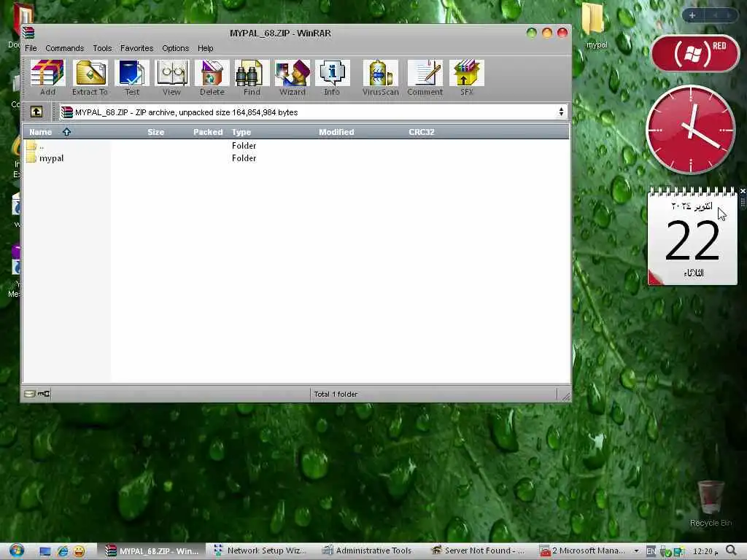Open the Tools menu
Image resolution: width=747 pixels, height=560 pixels.
point(102,48)
